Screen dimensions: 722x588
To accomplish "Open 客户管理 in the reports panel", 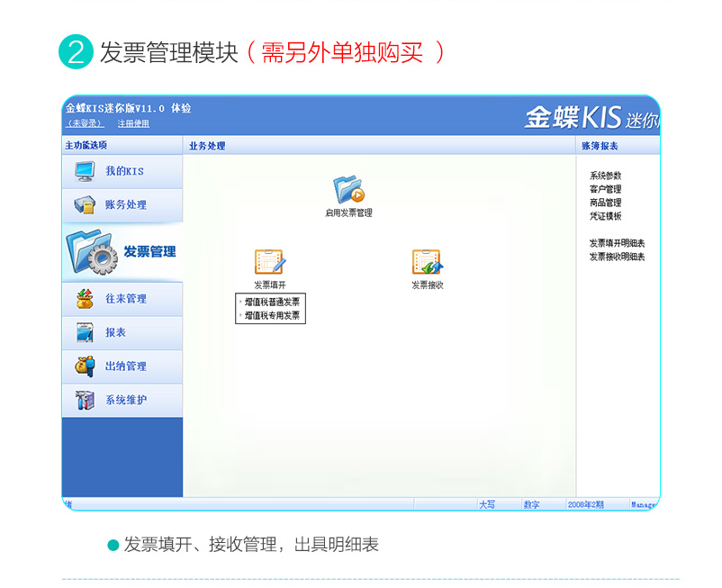I will tap(605, 189).
